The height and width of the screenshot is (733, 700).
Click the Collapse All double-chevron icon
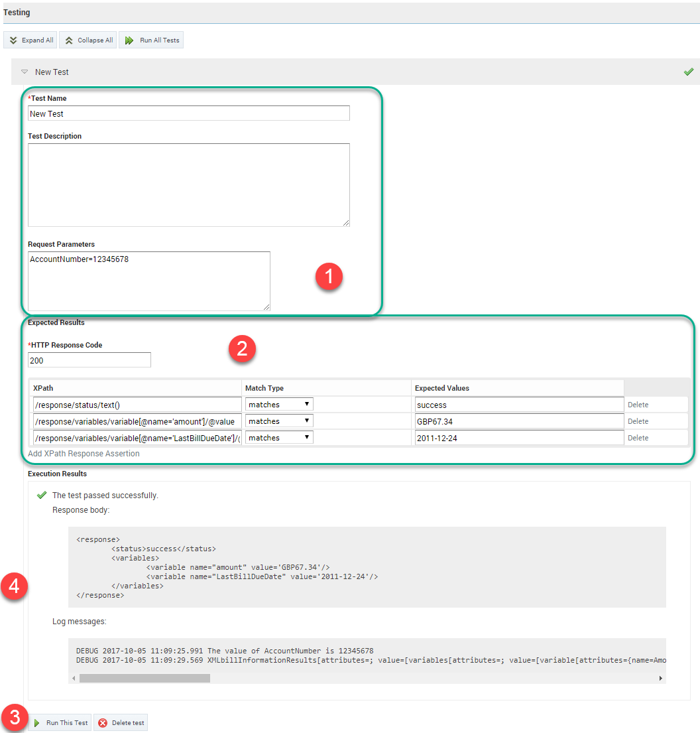69,40
